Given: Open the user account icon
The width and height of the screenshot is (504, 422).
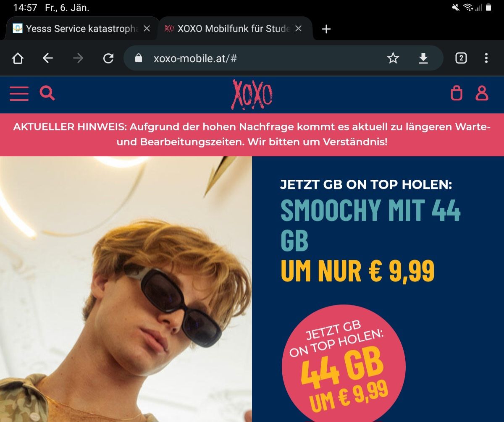Looking at the screenshot, I should [482, 93].
